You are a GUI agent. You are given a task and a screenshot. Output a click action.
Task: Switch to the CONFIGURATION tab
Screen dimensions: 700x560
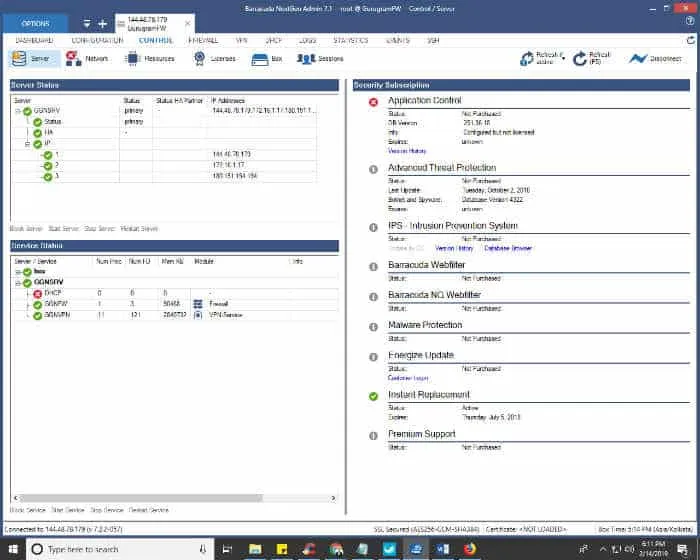(97, 40)
